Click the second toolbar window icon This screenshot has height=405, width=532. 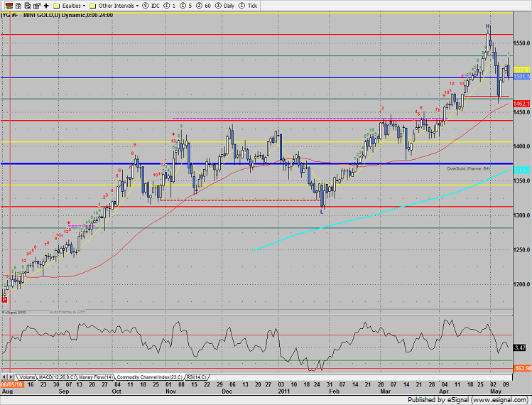(18, 6)
